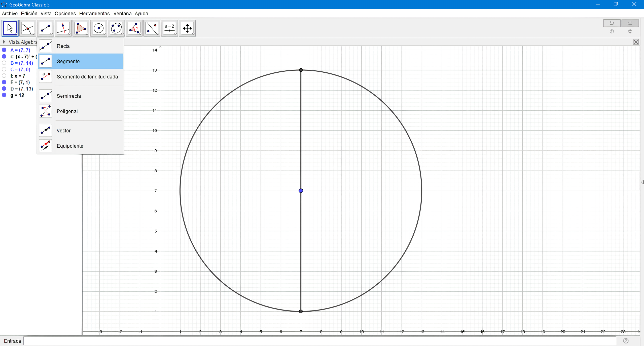Select the Reflect about line tool
The image size is (644, 346).
(x=152, y=28)
